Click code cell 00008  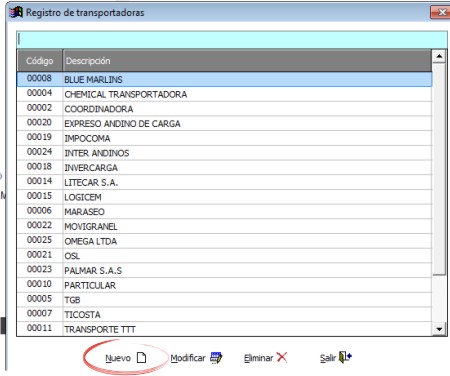point(39,78)
